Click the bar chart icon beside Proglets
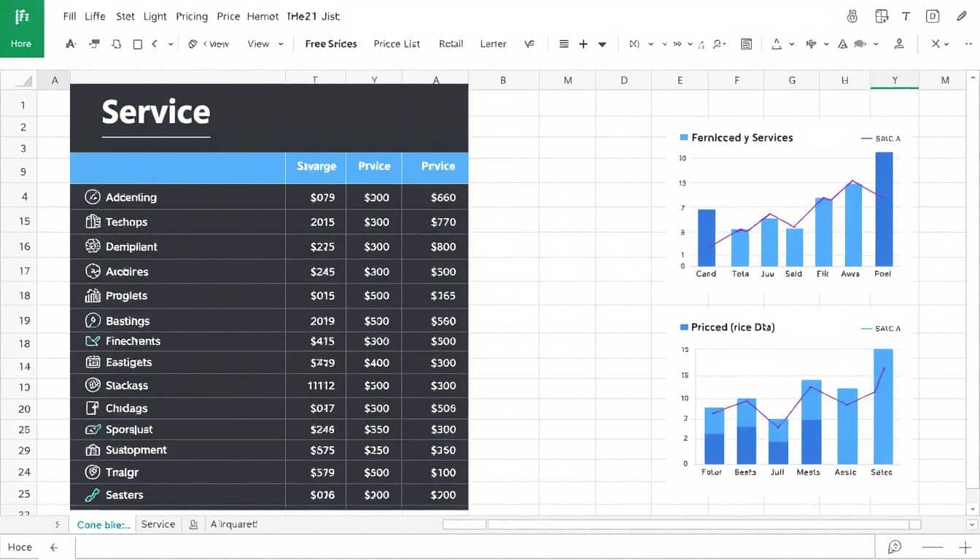This screenshot has width=980, height=560. click(x=93, y=295)
